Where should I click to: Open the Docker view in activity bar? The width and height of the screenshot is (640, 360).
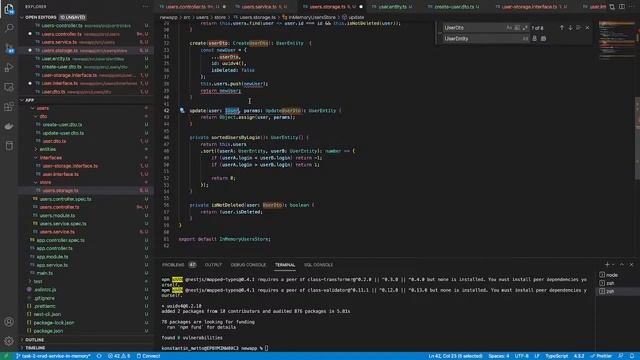(x=9, y=126)
